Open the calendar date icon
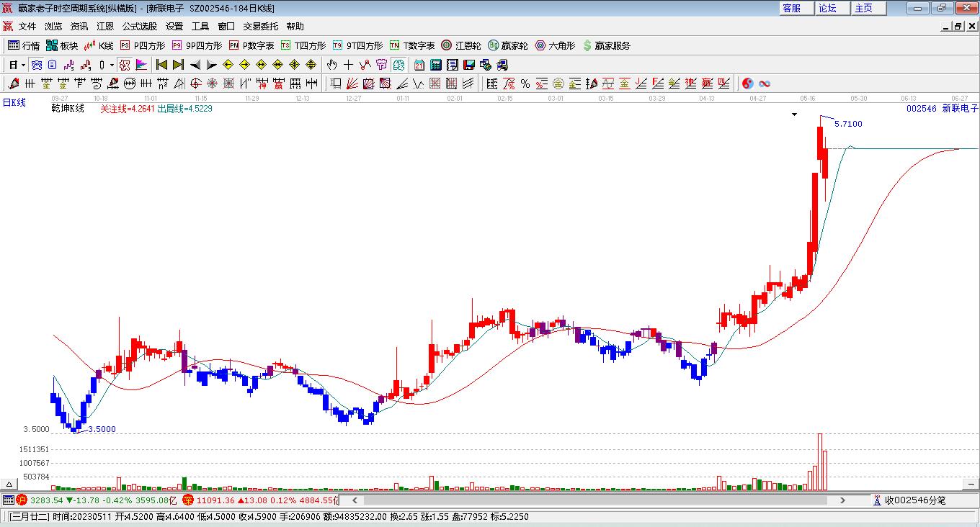The height and width of the screenshot is (527, 980). click(x=419, y=65)
